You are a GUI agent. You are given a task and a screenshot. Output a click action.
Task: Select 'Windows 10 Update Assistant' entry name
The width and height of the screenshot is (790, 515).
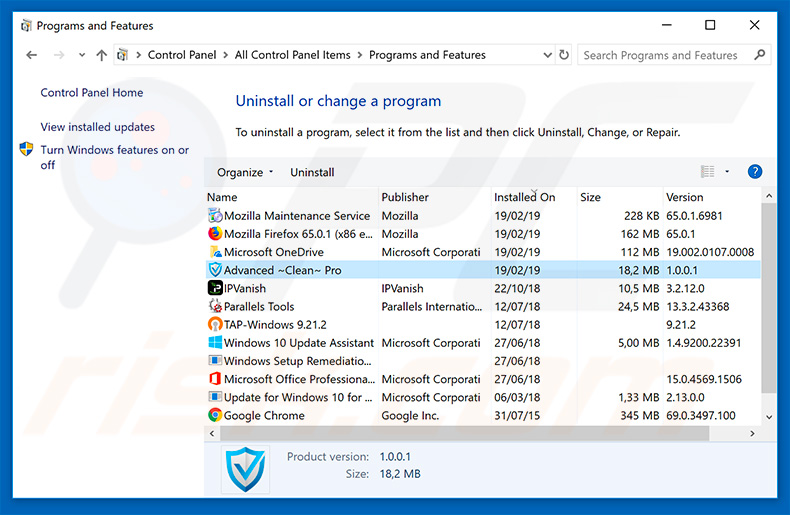(x=299, y=343)
